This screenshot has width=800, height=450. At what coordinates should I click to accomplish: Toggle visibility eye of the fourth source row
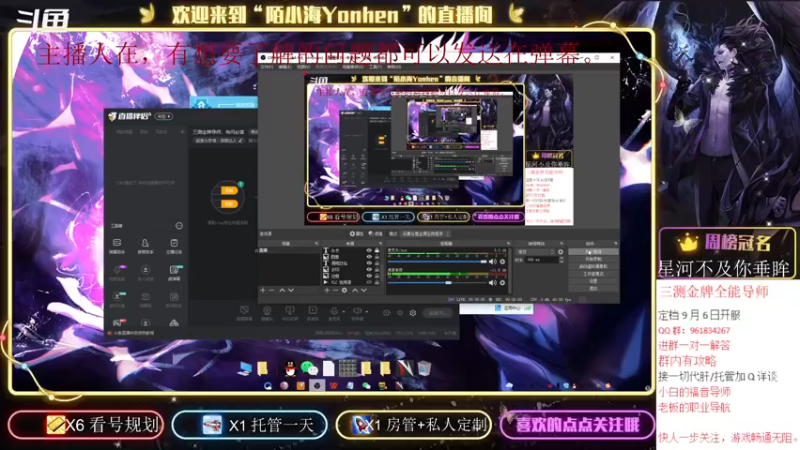click(369, 269)
